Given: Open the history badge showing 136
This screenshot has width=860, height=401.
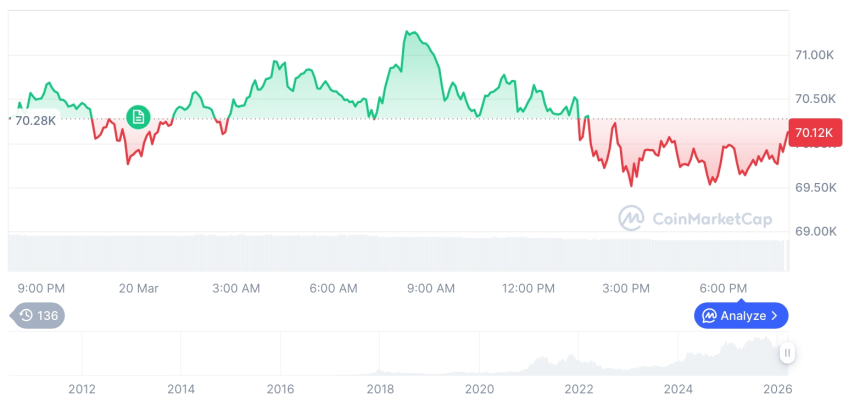Looking at the screenshot, I should [39, 315].
